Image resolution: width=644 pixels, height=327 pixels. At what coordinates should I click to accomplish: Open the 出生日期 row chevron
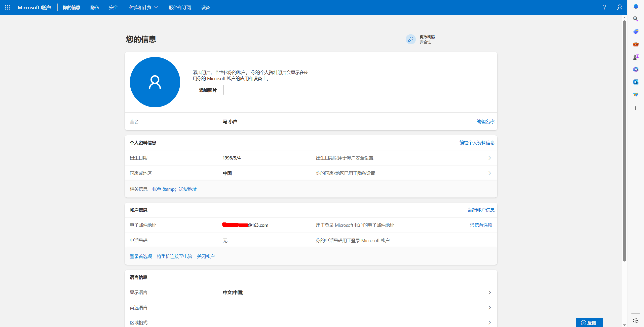pos(489,158)
